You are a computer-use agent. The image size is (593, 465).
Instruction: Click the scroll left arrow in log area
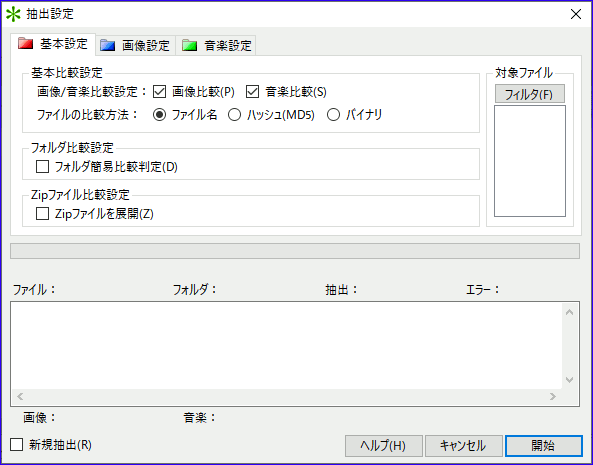(x=20, y=396)
